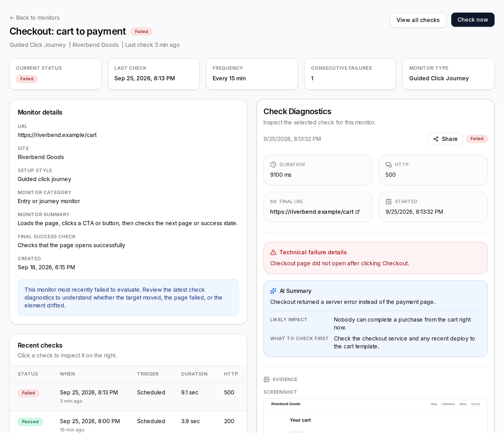Select the failed check from 8:13 PM

[x=128, y=396]
